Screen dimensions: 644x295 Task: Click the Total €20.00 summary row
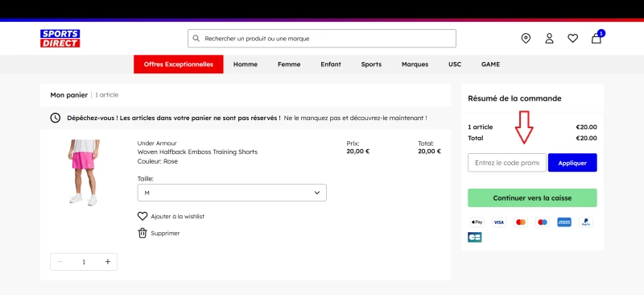(532, 139)
